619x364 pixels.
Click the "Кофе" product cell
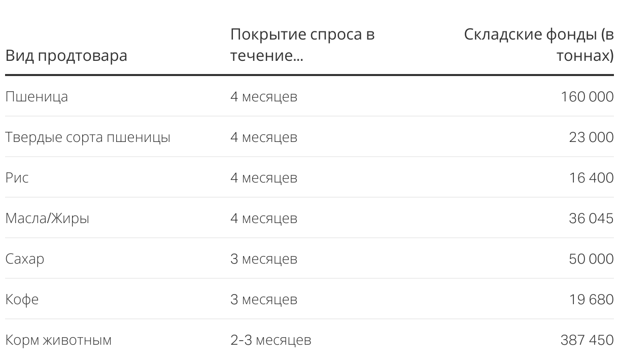22,300
